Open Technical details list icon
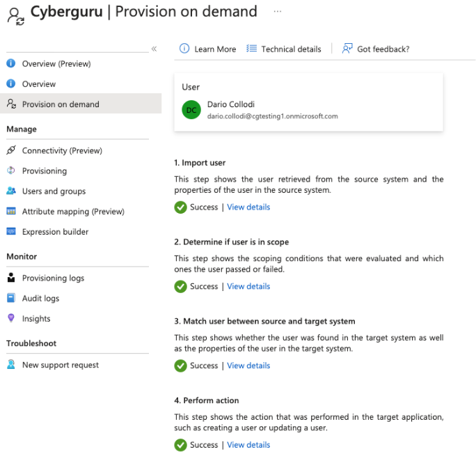 click(251, 49)
